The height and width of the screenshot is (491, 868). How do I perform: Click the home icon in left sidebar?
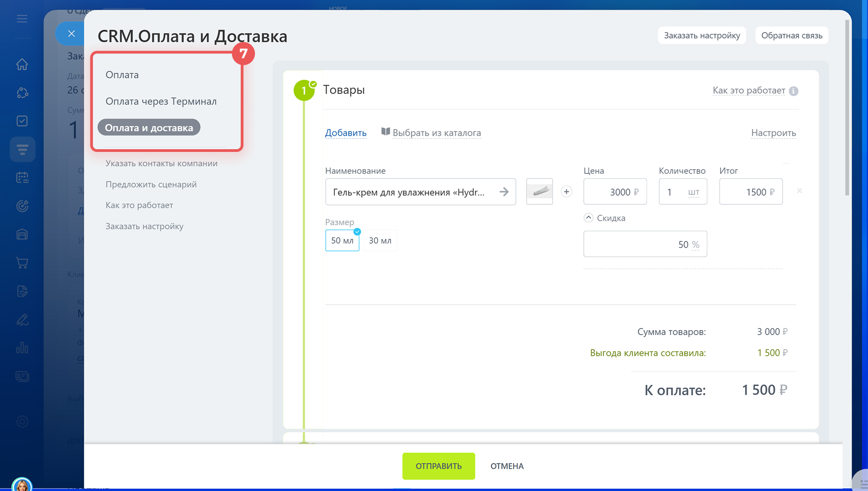pos(22,65)
